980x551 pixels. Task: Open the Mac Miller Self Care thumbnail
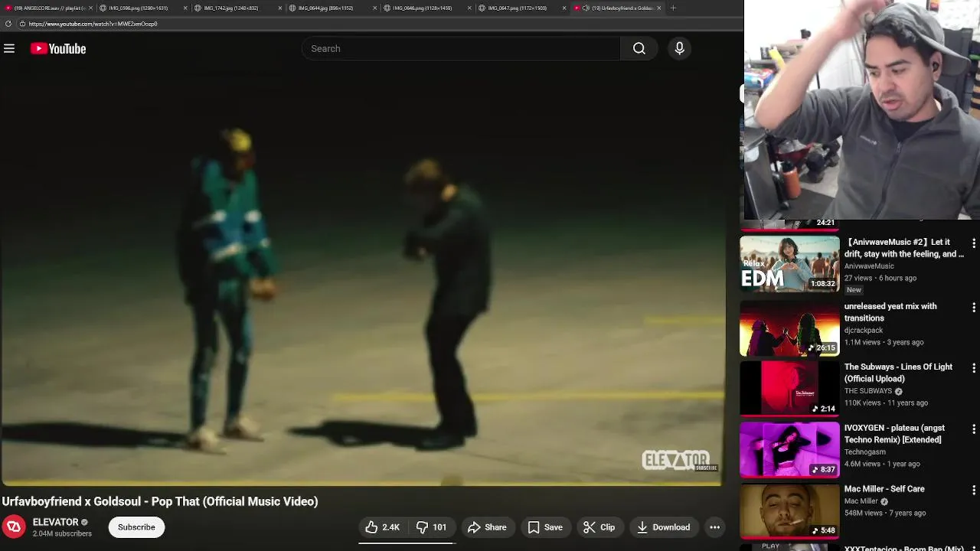pos(789,510)
